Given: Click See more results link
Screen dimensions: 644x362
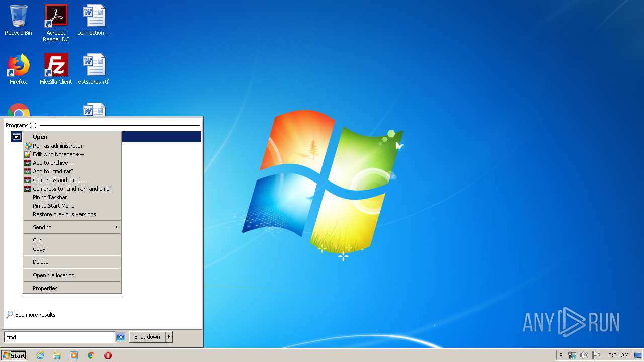Looking at the screenshot, I should click(x=31, y=315).
